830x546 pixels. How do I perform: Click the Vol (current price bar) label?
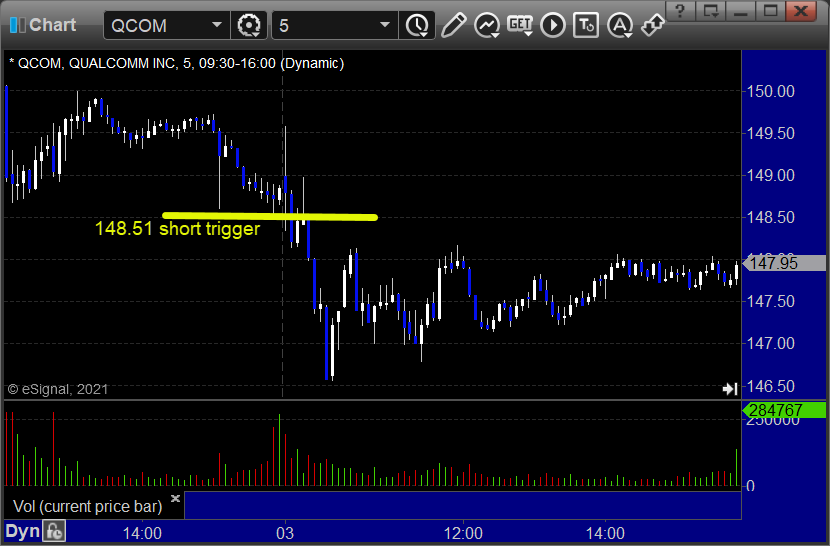[87, 506]
